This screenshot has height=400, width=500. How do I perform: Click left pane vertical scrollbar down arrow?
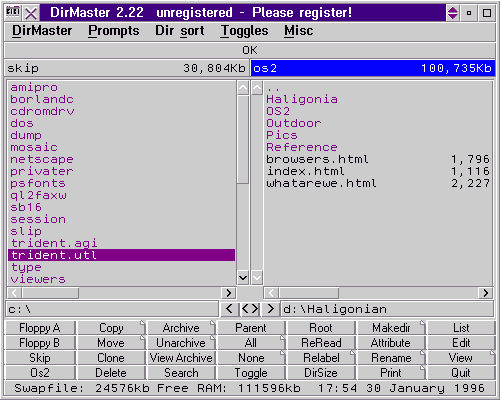click(x=243, y=277)
